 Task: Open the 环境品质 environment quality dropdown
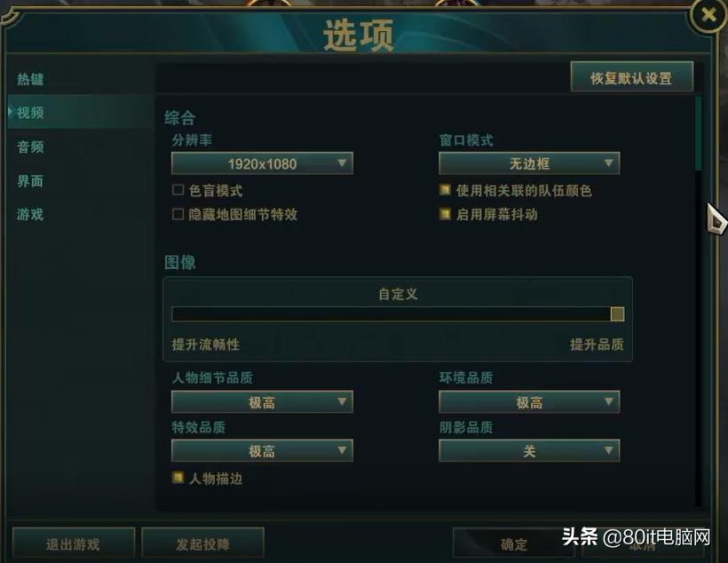tap(528, 401)
